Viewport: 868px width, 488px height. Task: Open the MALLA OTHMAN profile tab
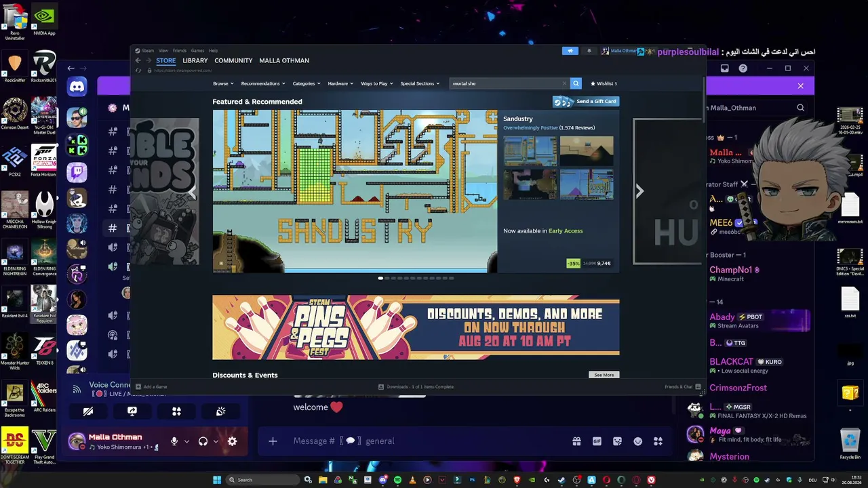point(284,60)
